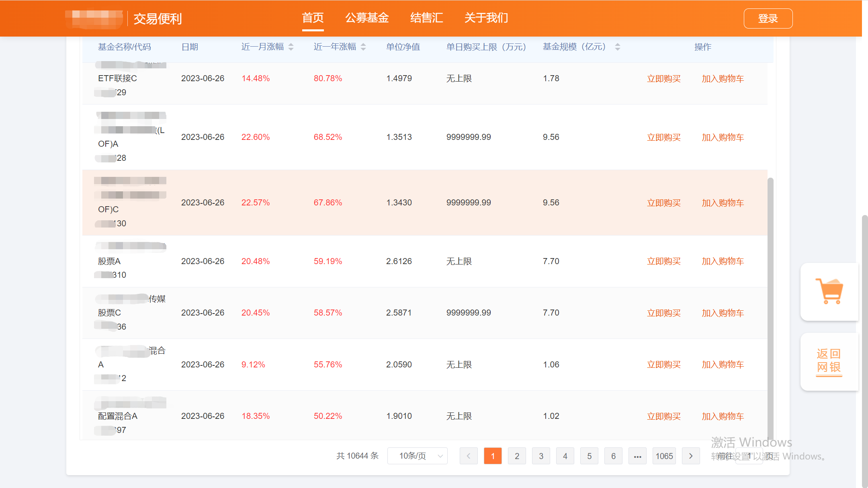Click 返回网银 floating button
Image resolution: width=868 pixels, height=488 pixels.
[x=829, y=361]
